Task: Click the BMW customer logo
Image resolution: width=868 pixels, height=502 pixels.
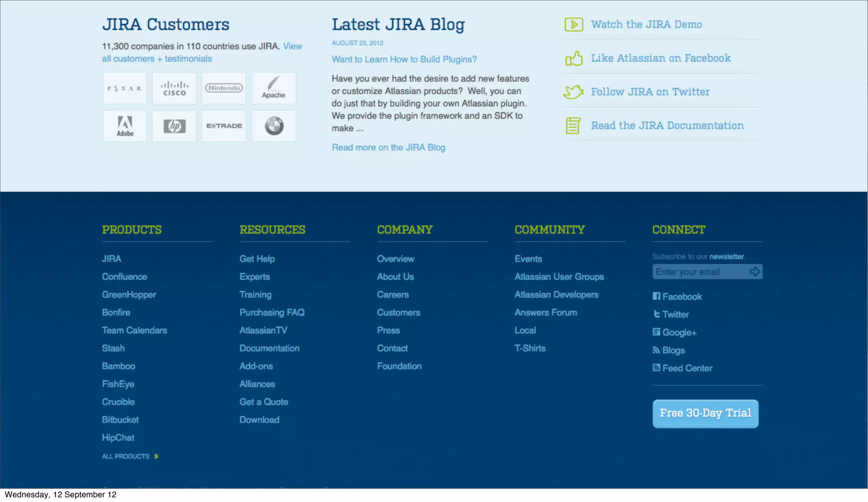Action: click(x=274, y=126)
